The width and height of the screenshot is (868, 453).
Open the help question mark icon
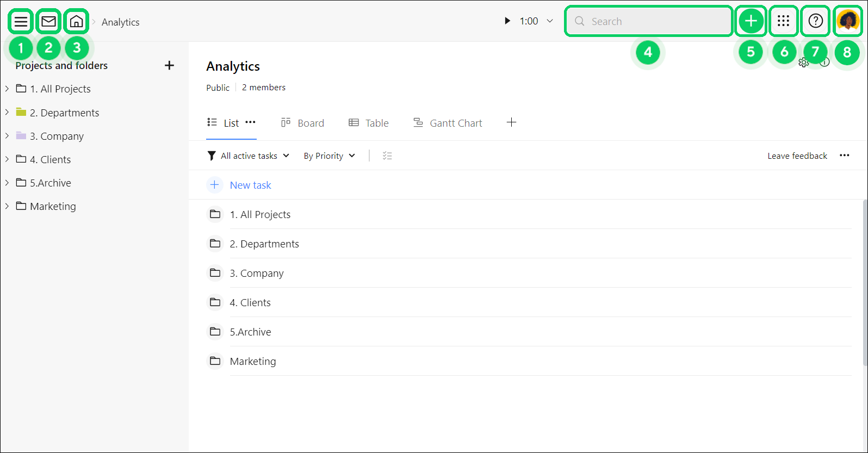[x=815, y=21]
